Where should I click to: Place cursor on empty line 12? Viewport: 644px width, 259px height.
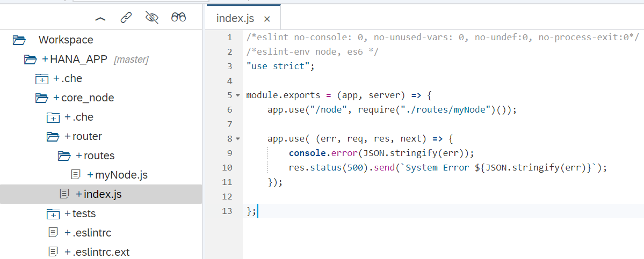coord(444,197)
